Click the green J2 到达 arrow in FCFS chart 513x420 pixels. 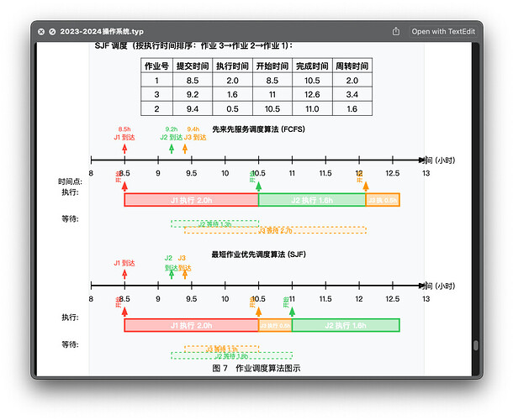(172, 148)
